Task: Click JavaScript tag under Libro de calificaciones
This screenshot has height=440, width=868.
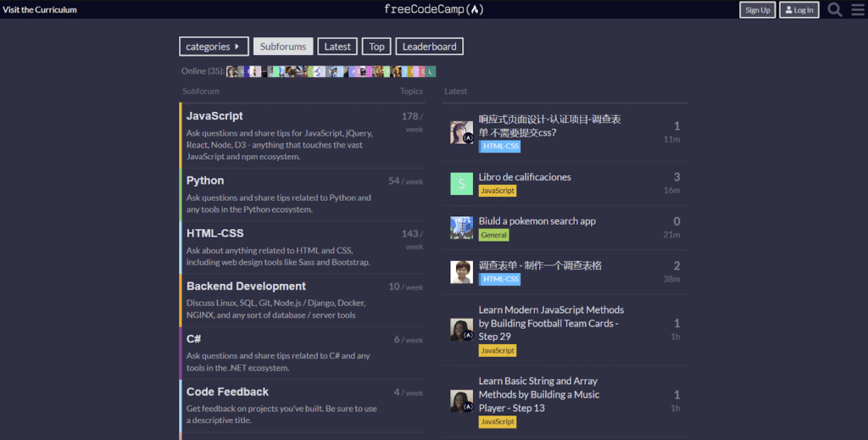Action: pyautogui.click(x=497, y=191)
